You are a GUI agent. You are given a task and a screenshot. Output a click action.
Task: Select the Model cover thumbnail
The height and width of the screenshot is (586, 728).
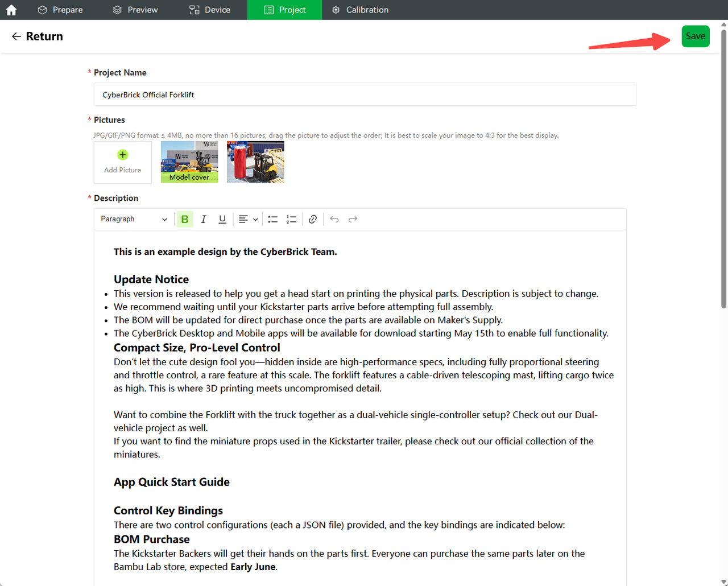point(189,162)
